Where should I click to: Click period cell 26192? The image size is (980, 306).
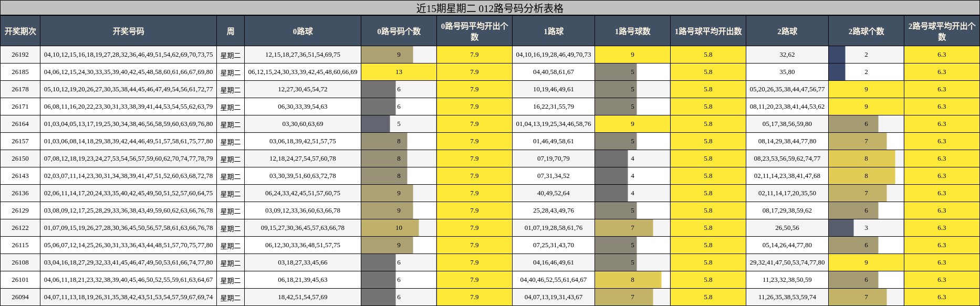point(20,55)
